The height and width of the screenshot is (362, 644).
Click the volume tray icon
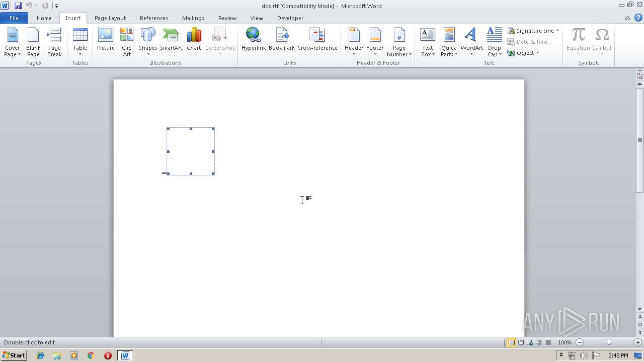coord(584,355)
